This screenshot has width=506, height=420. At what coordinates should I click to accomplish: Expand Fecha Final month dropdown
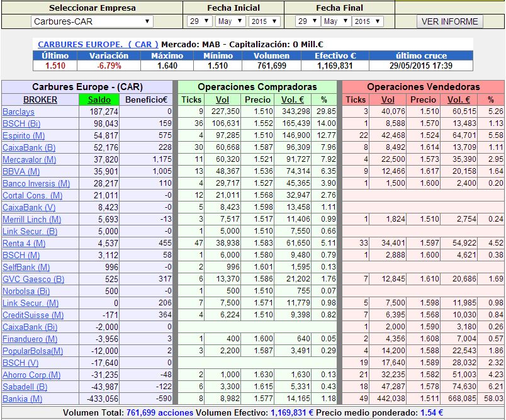pyautogui.click(x=337, y=21)
